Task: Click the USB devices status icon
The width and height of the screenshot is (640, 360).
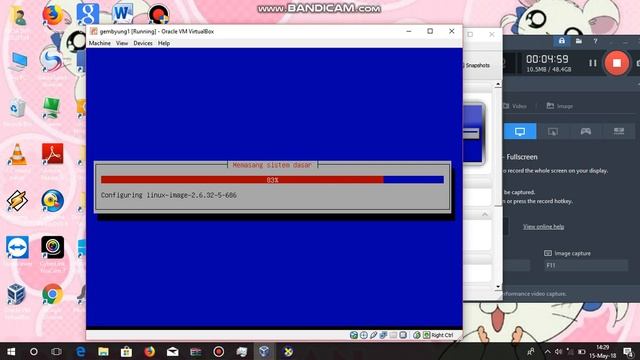Action: pyautogui.click(x=373, y=335)
